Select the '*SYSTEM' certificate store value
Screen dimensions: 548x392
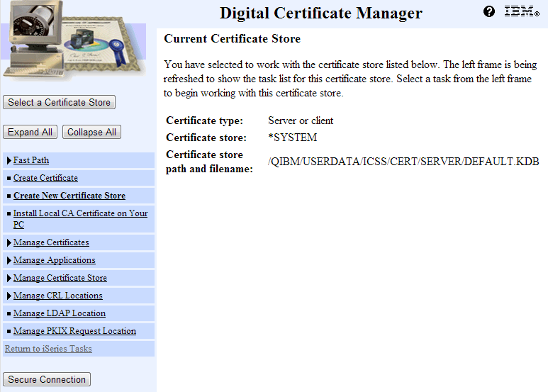[x=293, y=138]
